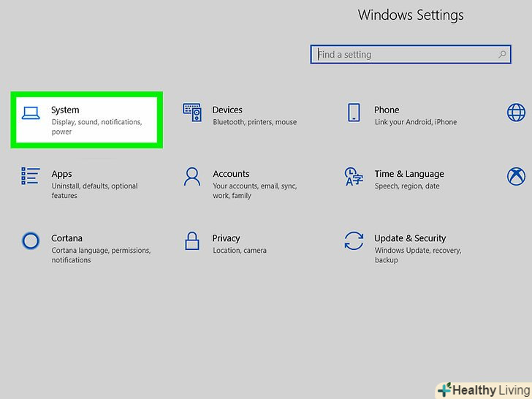
Task: Click 'Bluetooth, printers, mouse' description
Action: [255, 122]
